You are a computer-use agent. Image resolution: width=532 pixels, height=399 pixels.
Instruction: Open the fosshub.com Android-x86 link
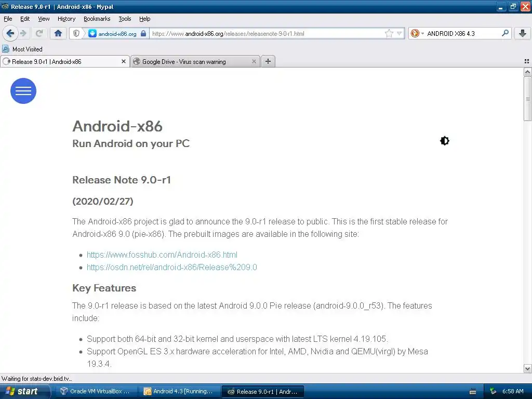pos(162,255)
